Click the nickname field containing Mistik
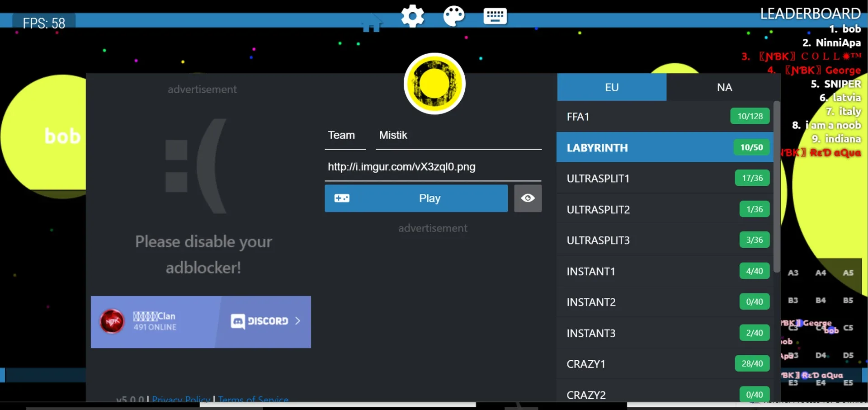This screenshot has height=410, width=868. point(458,136)
